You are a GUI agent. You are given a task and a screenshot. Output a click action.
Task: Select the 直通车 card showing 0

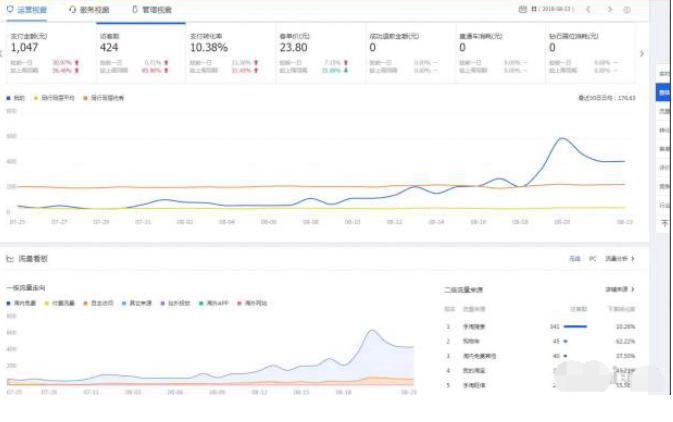500,53
